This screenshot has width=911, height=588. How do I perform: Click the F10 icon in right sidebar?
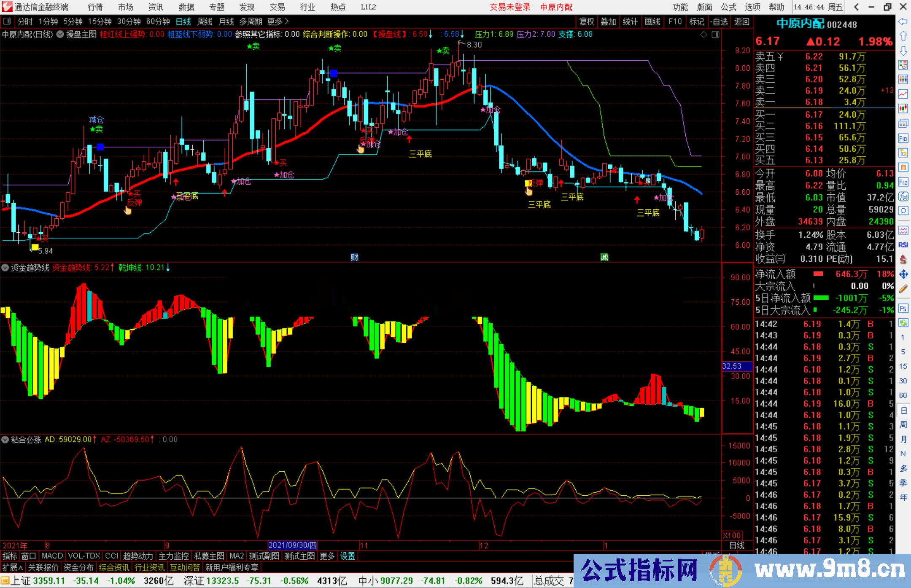coord(903,138)
